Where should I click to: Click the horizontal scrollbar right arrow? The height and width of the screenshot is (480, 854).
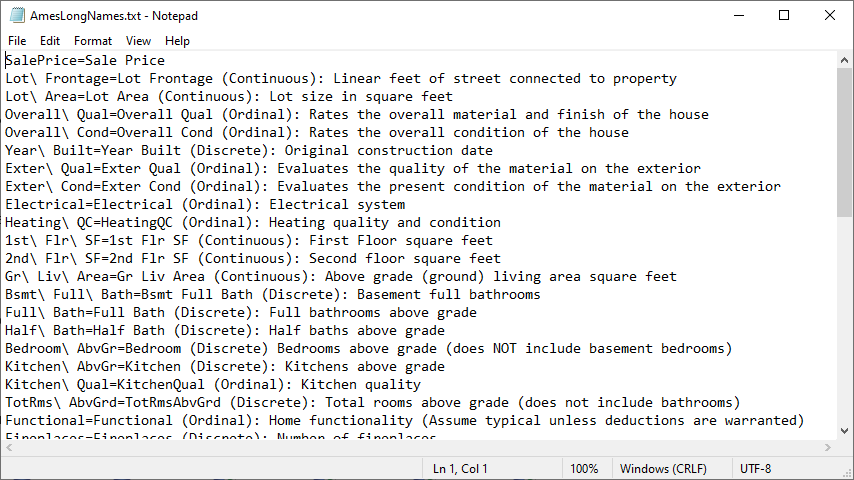point(828,447)
